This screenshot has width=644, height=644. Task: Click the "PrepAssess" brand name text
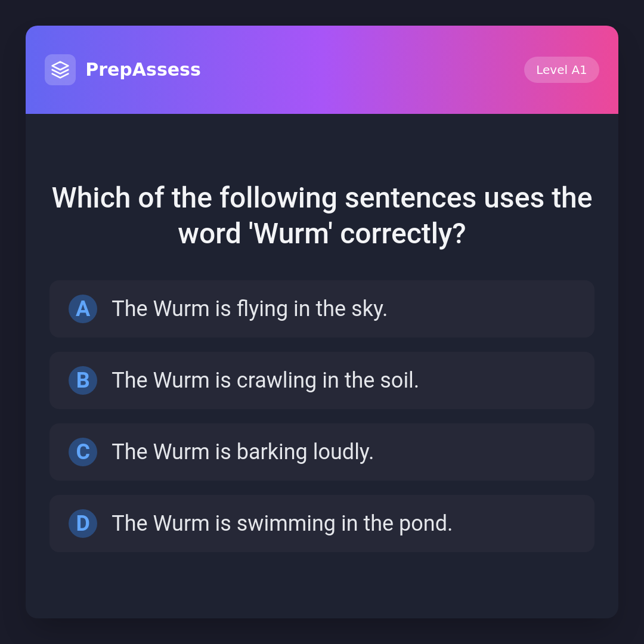(x=143, y=70)
